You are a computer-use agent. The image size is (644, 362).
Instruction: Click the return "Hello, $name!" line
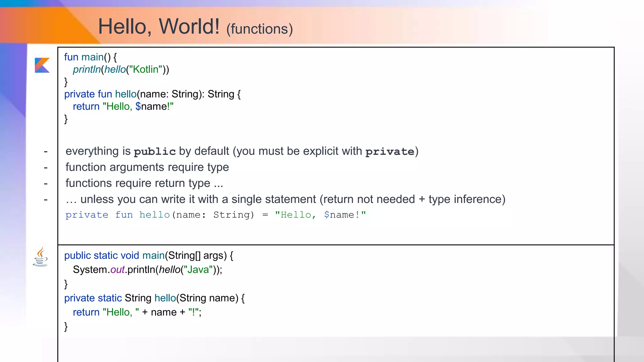point(123,107)
